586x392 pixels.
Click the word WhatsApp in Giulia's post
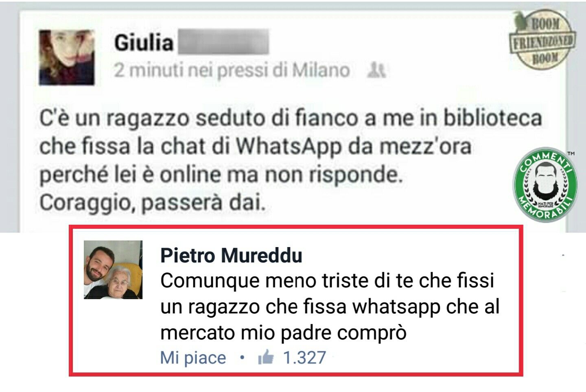pos(289,147)
